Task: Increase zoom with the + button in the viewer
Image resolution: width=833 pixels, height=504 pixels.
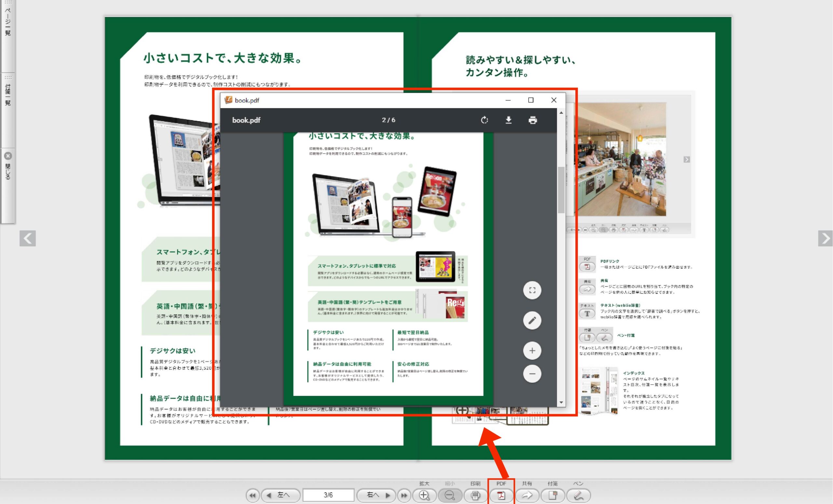Action: pos(532,350)
